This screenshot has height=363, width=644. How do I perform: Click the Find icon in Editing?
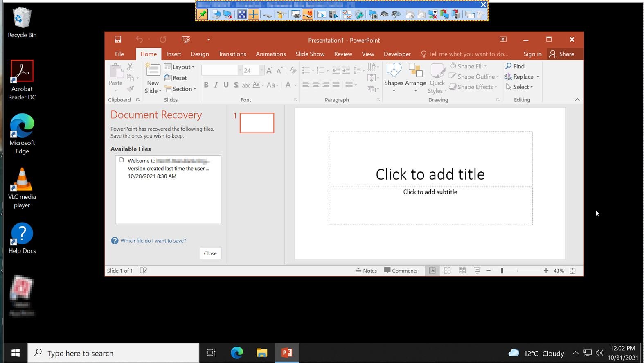tap(515, 66)
